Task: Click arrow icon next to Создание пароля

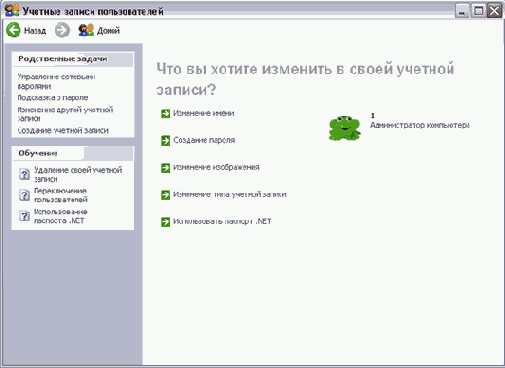Action: 165,141
